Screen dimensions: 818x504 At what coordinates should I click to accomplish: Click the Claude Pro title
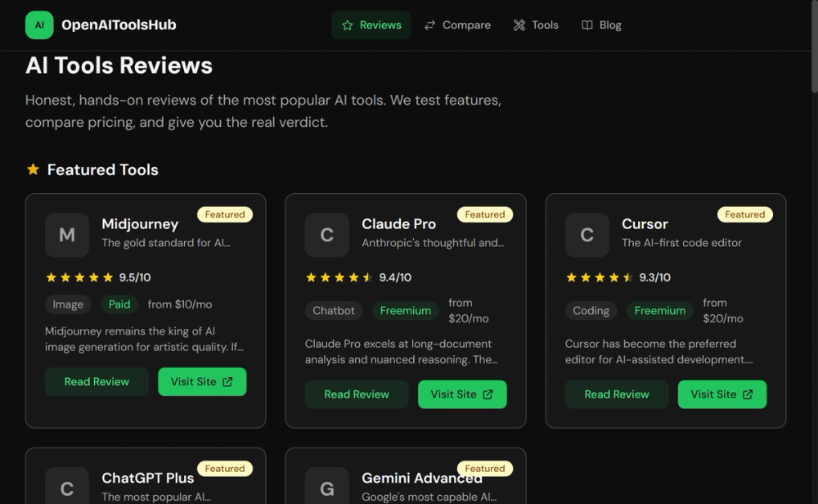pyautogui.click(x=398, y=224)
